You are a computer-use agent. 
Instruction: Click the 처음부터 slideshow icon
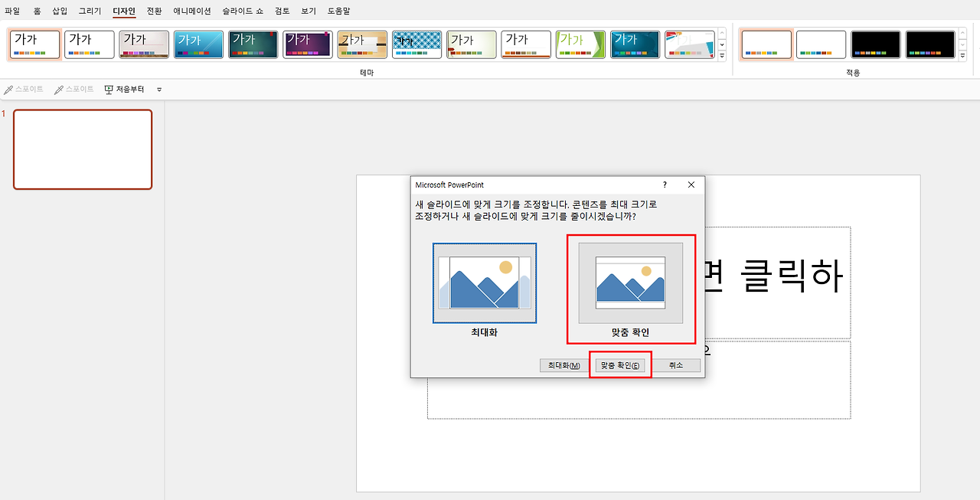tap(109, 90)
